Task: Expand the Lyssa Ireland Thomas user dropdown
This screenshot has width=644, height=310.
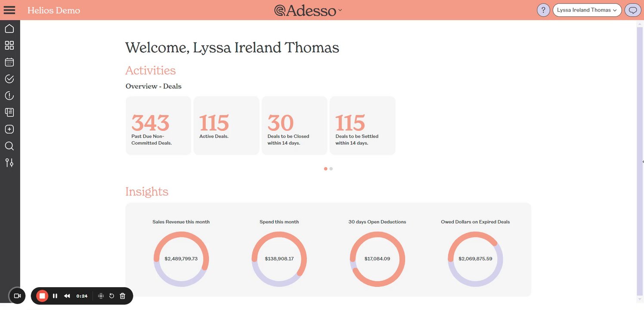Action: 587,10
